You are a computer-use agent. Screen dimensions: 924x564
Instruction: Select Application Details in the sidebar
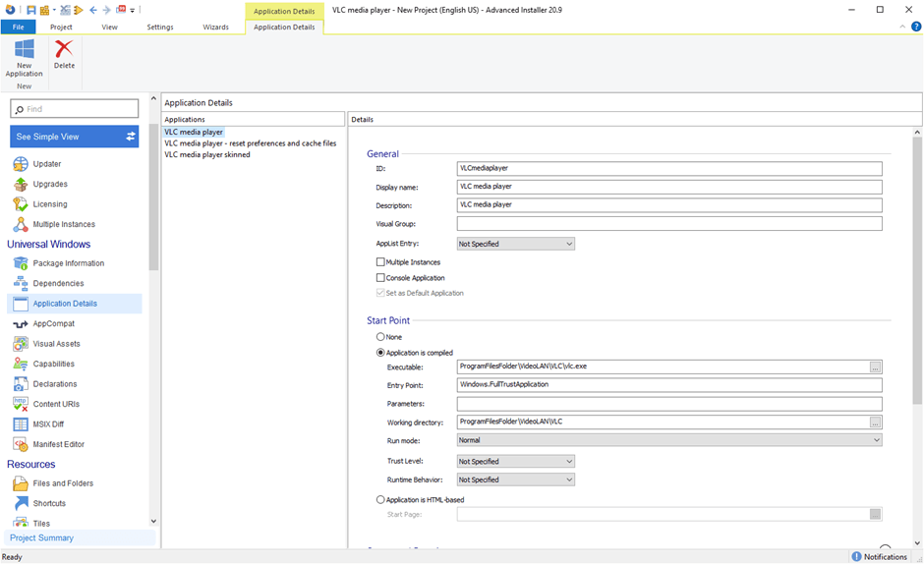tap(75, 304)
